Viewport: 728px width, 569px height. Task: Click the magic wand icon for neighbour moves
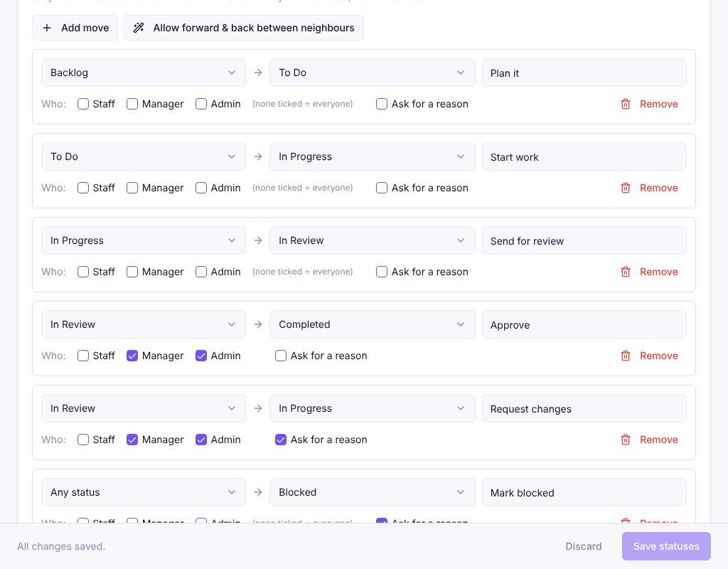coord(139,28)
